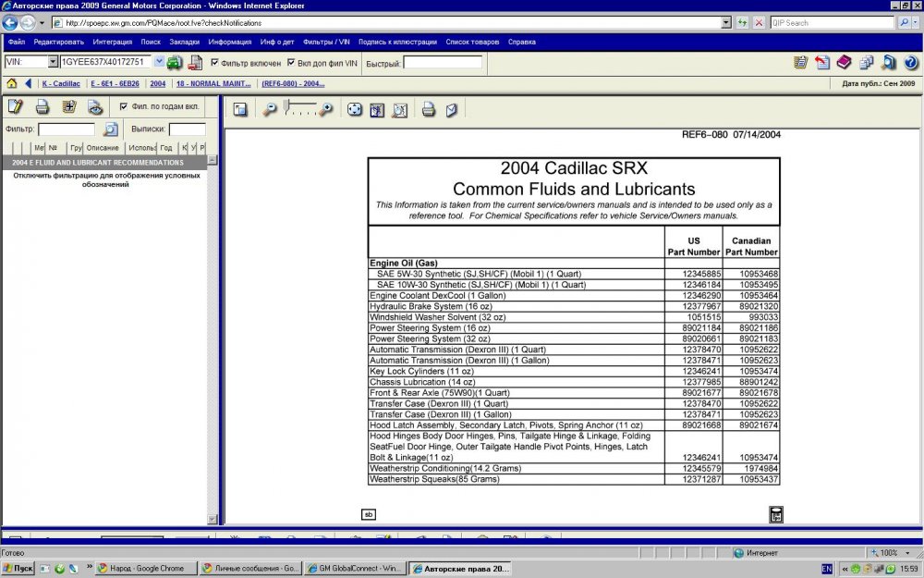Image resolution: width=924 pixels, height=578 pixels.
Task: Click the search icon next to Фильтр field
Action: pos(110,129)
